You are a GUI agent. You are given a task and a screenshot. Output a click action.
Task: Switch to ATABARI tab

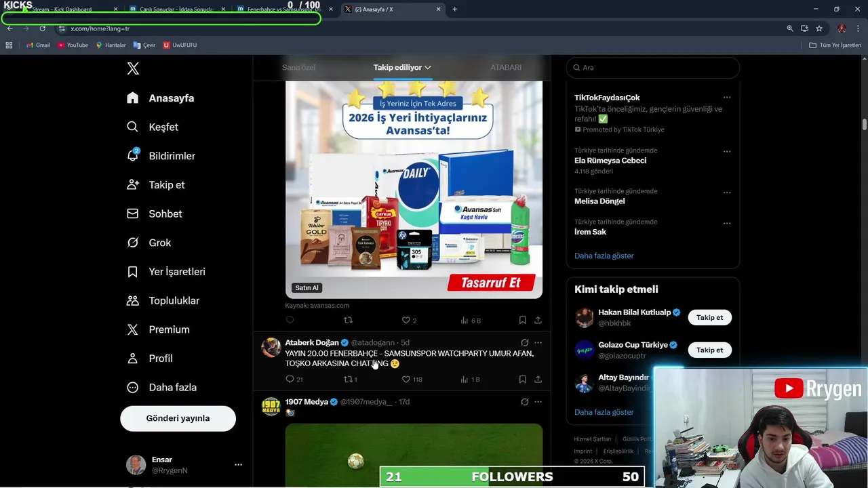point(506,67)
